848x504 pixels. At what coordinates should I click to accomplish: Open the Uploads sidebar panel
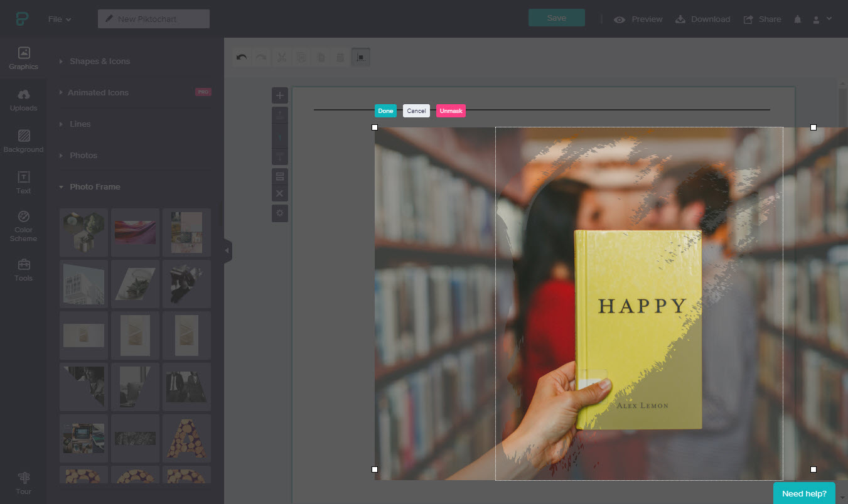23,99
